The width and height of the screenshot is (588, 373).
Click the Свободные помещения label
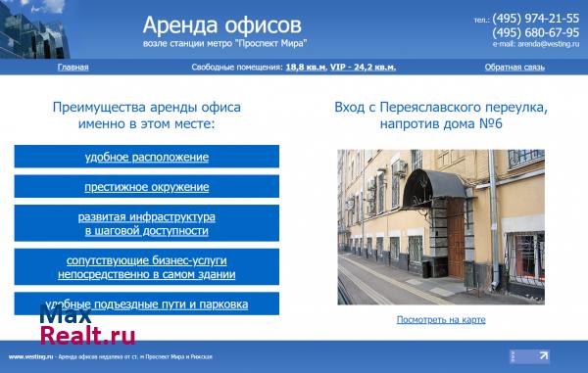tap(237, 67)
